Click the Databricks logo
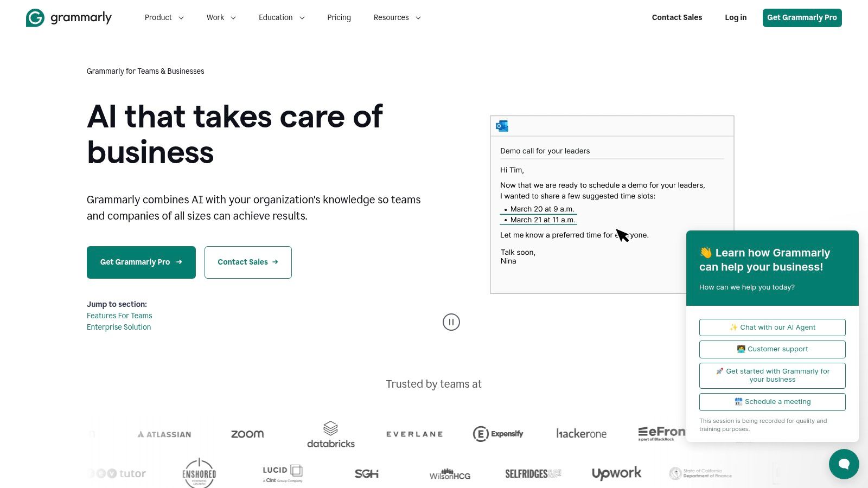The height and width of the screenshot is (488, 868). (331, 435)
